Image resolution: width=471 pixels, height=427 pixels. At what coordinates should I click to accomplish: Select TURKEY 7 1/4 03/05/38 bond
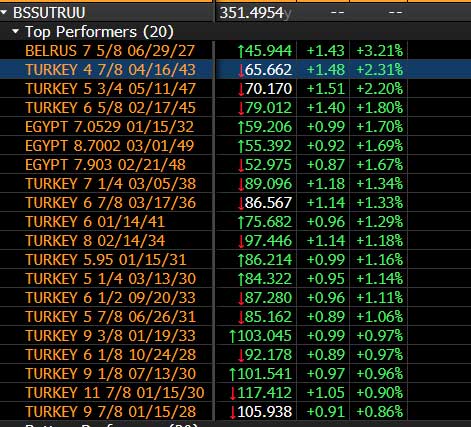click(110, 184)
